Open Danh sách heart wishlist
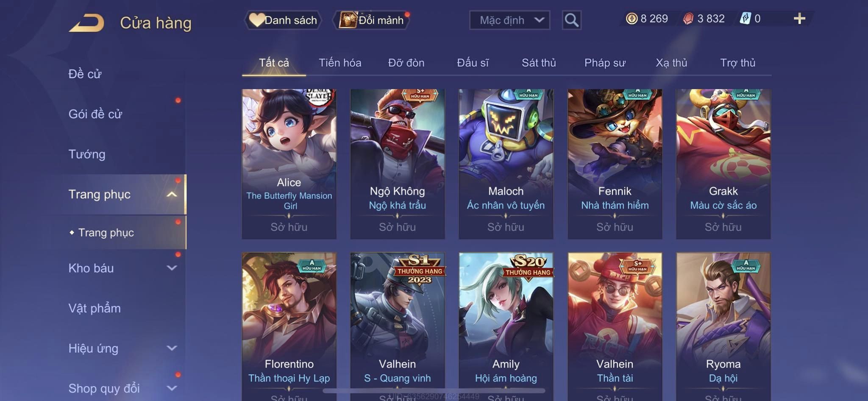868x401 pixels. 283,20
